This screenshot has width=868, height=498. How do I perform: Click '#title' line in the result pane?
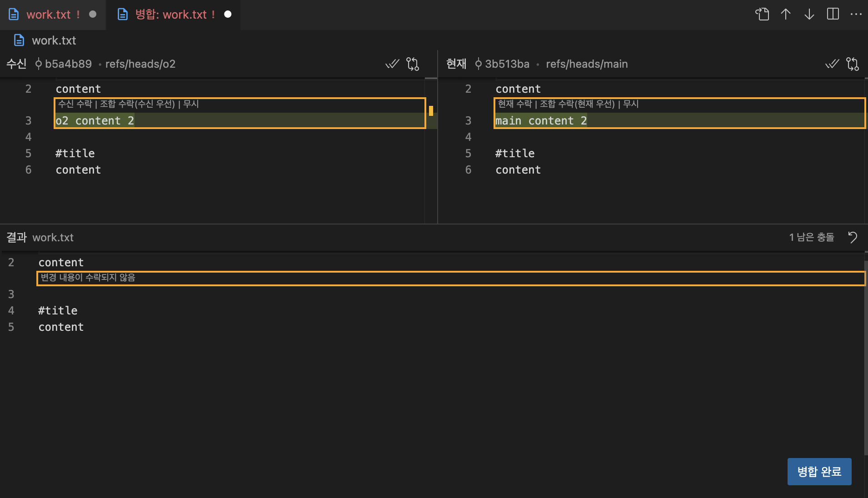58,311
